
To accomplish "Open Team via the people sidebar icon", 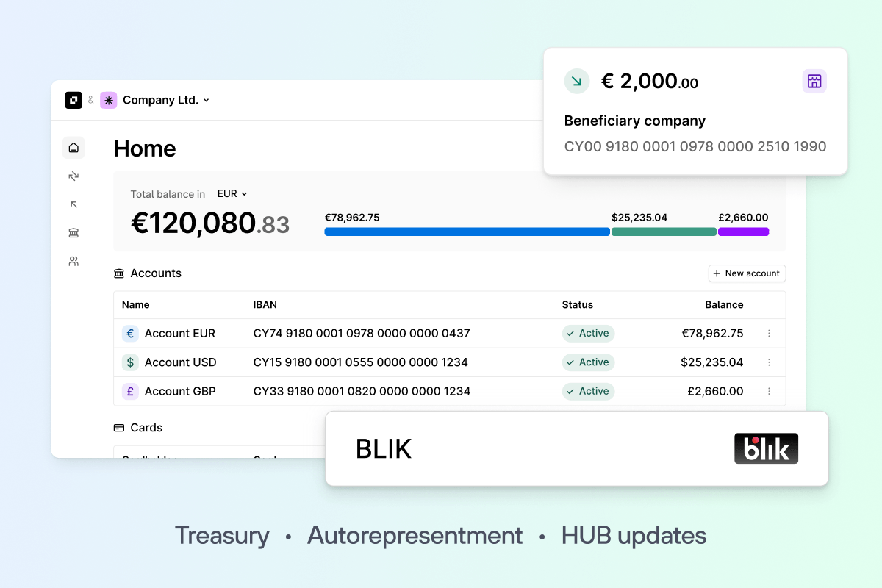I will [73, 261].
